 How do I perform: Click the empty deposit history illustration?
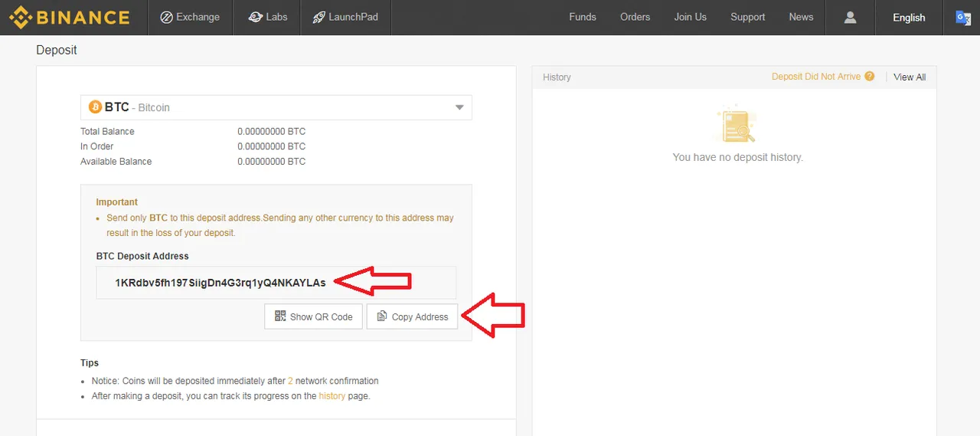[x=737, y=124]
